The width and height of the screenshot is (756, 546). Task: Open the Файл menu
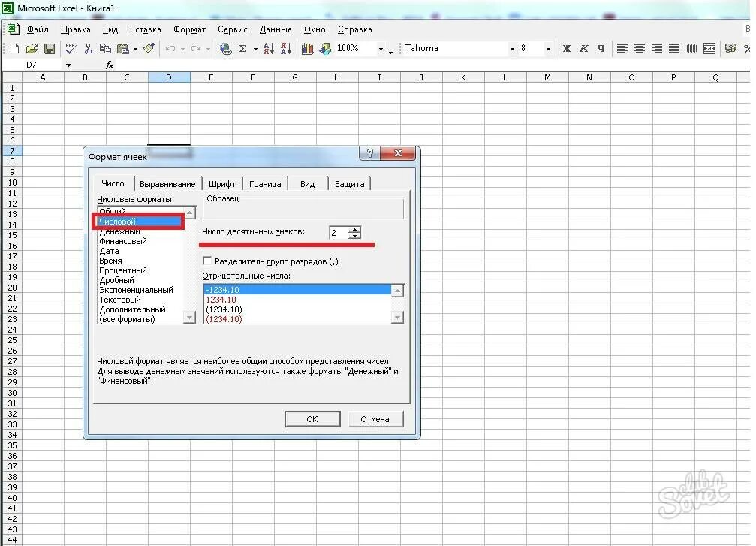[x=38, y=29]
